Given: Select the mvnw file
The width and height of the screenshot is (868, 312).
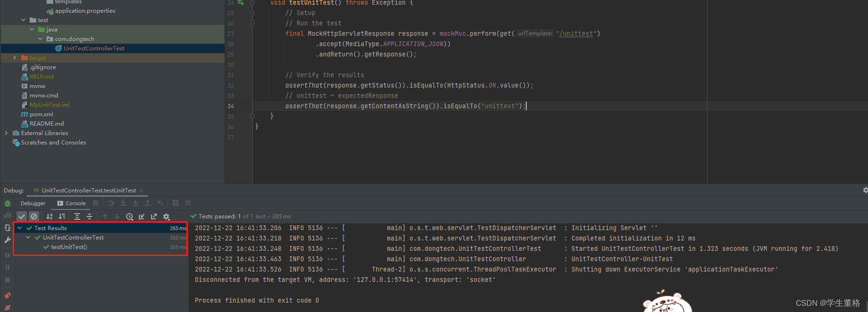Looking at the screenshot, I should 37,86.
